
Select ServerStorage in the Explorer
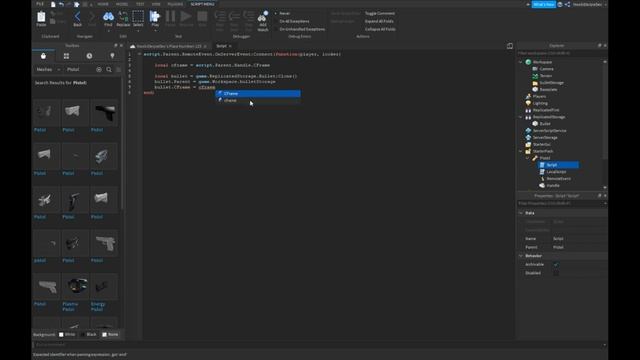coord(545,138)
